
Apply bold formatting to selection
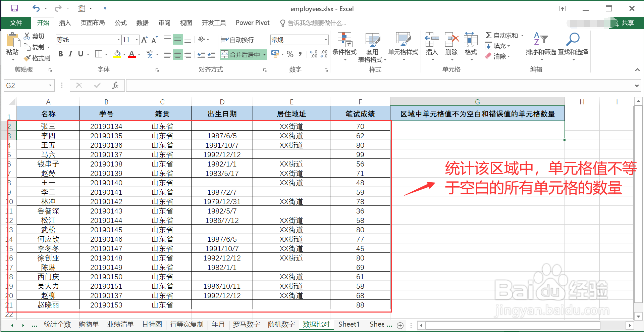point(60,54)
